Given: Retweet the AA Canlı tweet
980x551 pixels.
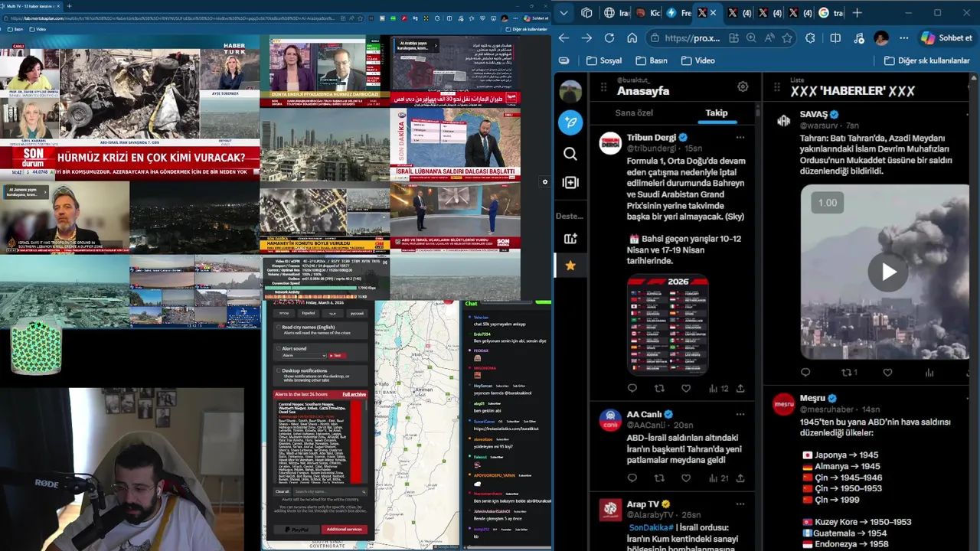Looking at the screenshot, I should pos(659,478).
